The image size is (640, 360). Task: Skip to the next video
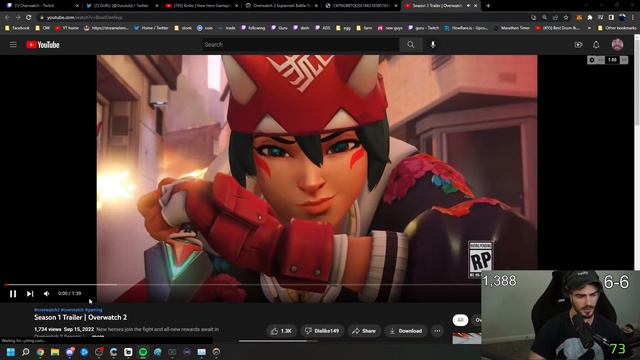click(x=30, y=293)
